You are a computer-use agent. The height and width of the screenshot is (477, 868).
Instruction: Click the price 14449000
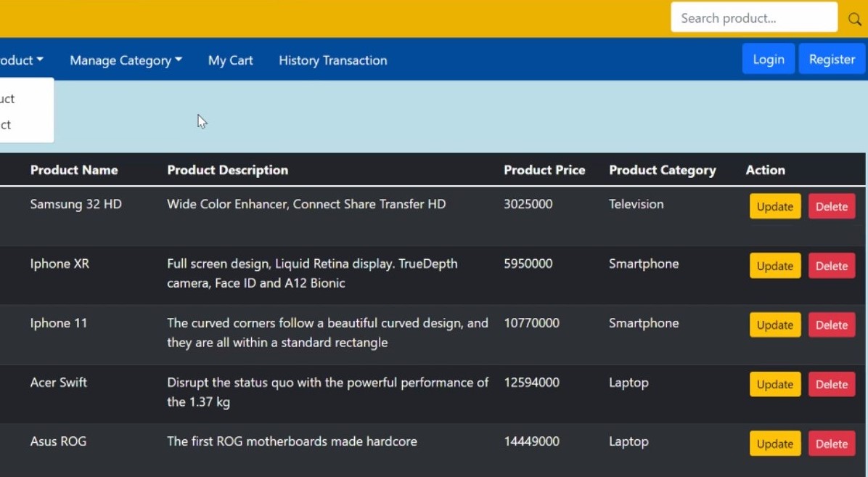531,441
